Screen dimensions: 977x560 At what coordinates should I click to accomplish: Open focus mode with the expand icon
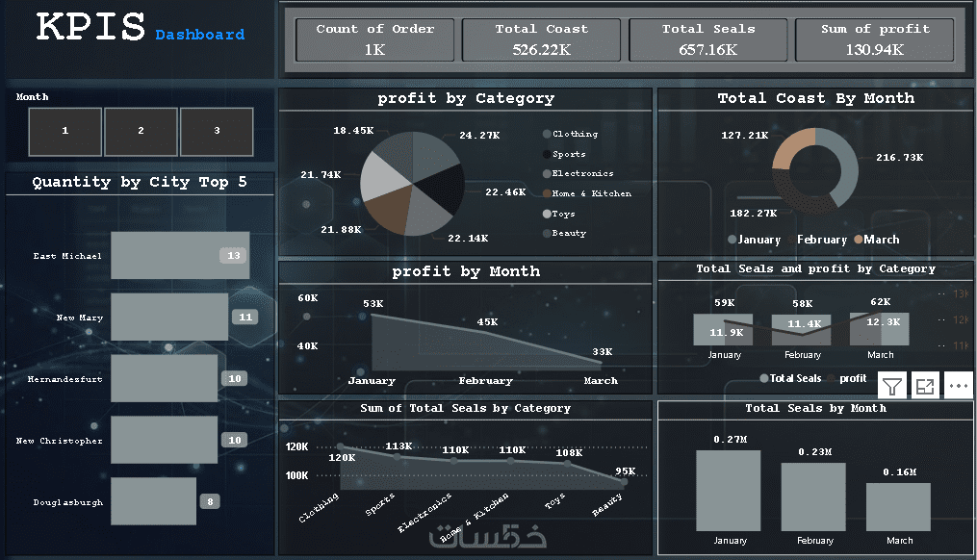coord(925,386)
